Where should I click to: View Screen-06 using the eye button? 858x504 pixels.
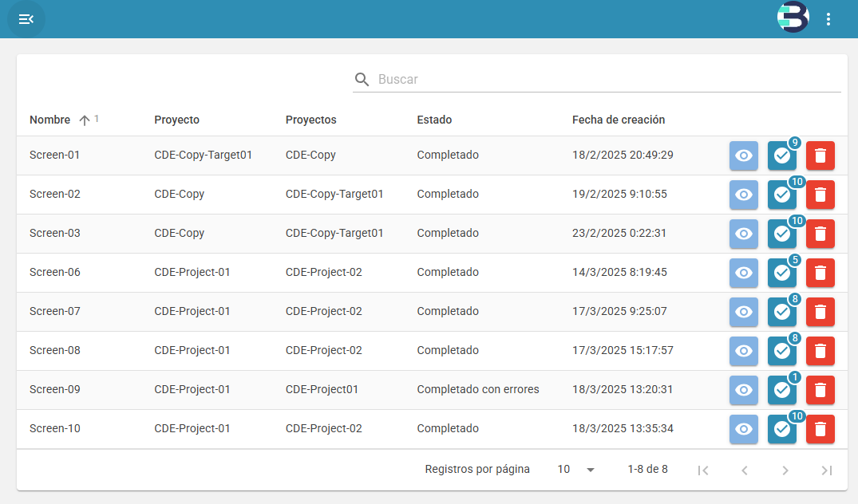(x=744, y=273)
